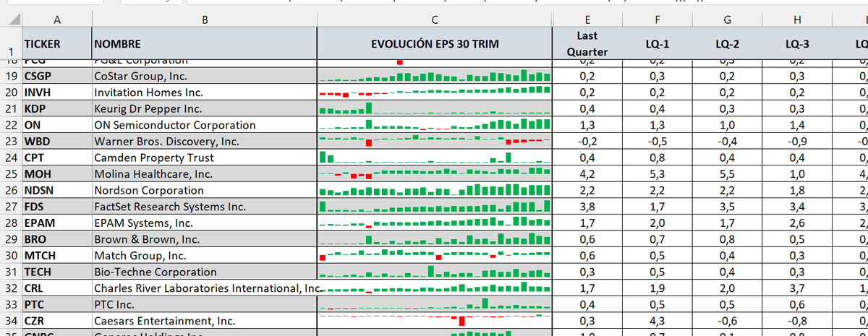Click the ON Semiconductor Corporation cell
This screenshot has width=868, height=336.
tap(205, 125)
